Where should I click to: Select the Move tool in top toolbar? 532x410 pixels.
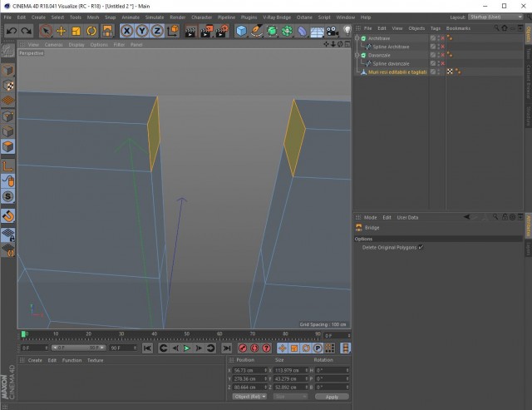[x=61, y=32]
